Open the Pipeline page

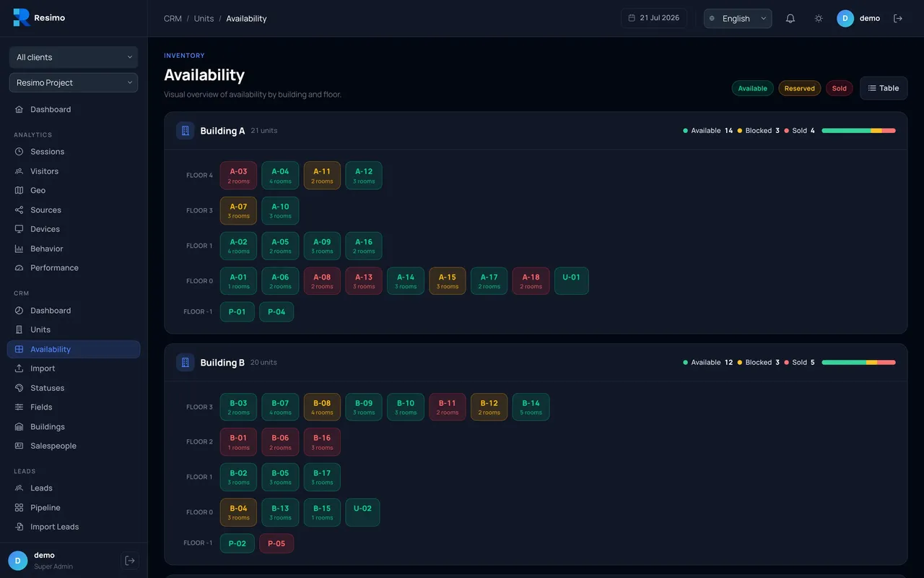[x=74, y=507]
